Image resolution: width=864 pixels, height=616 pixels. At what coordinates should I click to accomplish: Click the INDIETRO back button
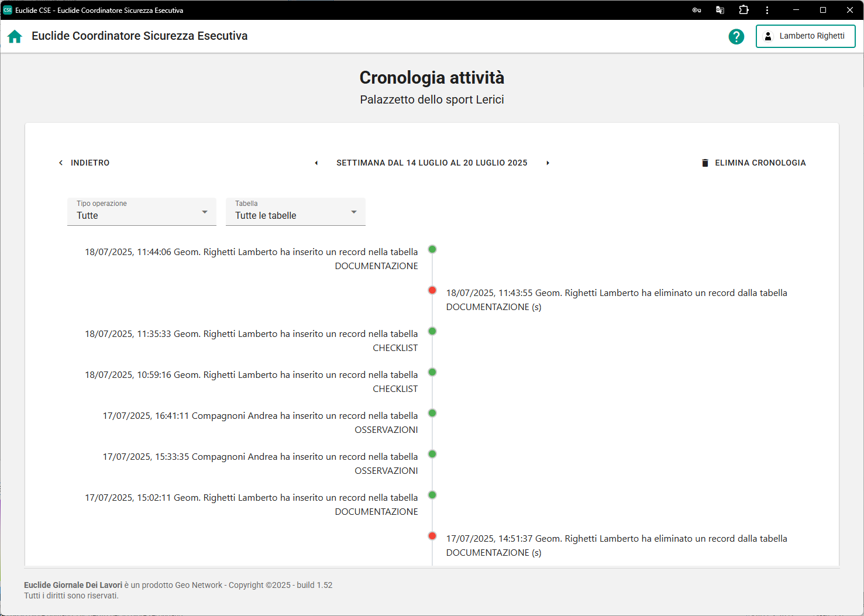click(84, 163)
